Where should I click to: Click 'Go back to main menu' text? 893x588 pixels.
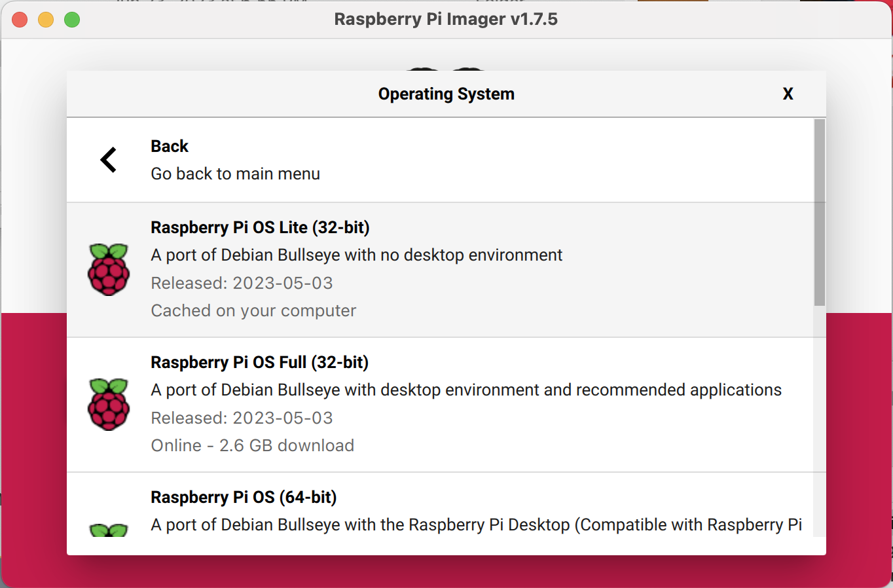tap(236, 174)
